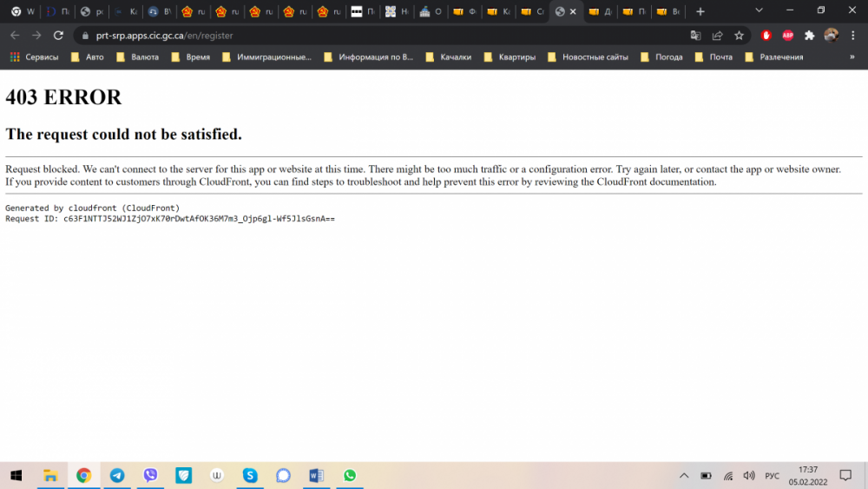Image resolution: width=868 pixels, height=489 pixels.
Task: Click the translate page icon in address bar
Action: [695, 36]
